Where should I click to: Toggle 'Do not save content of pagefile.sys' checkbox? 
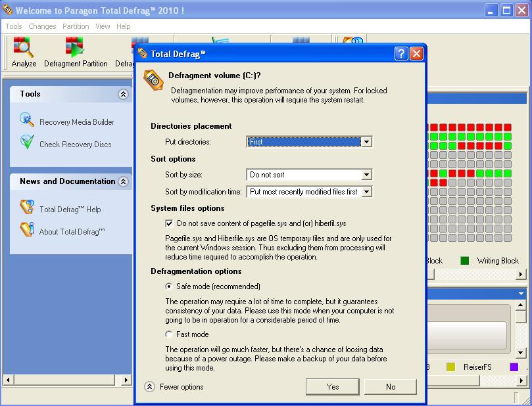[x=169, y=223]
